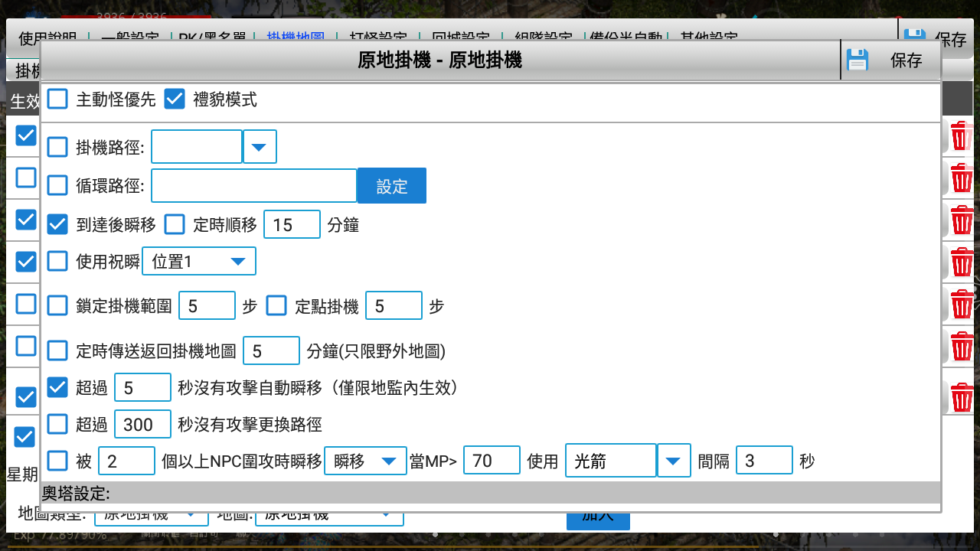The height and width of the screenshot is (551, 980).
Task: Enable the 秒沒有攻擊更換路徑 checkbox
Action: point(57,423)
